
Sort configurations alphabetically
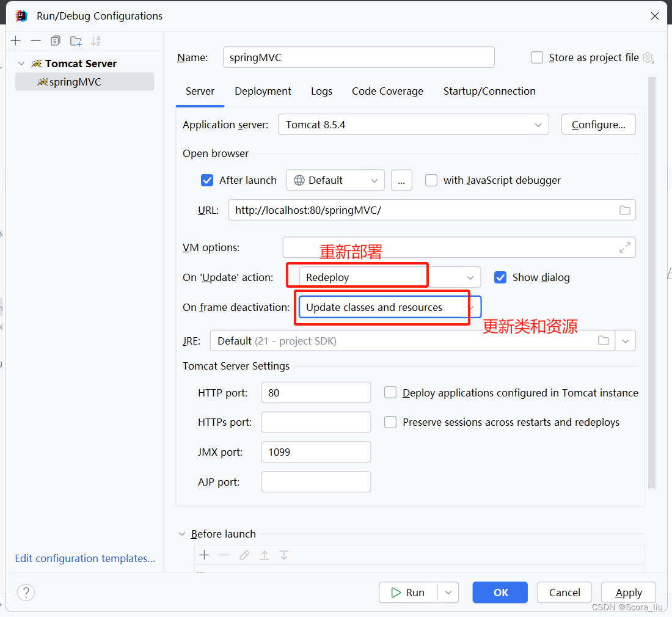point(95,41)
